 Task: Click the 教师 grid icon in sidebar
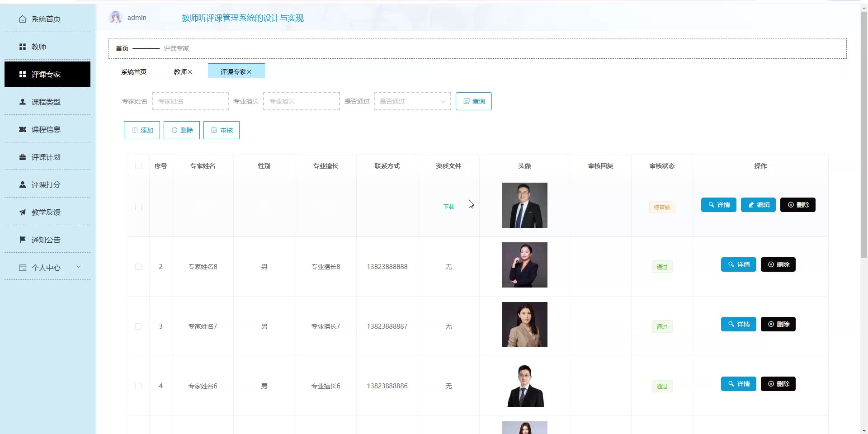[x=23, y=47]
